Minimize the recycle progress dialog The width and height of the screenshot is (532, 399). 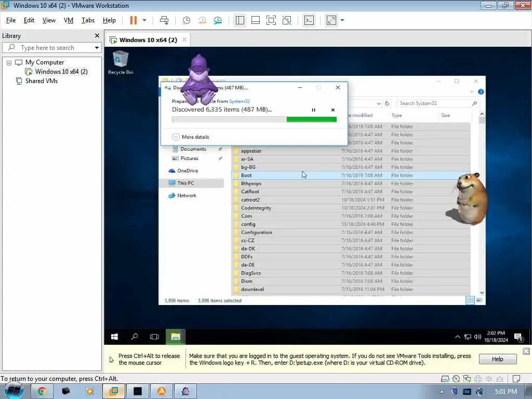coord(300,87)
